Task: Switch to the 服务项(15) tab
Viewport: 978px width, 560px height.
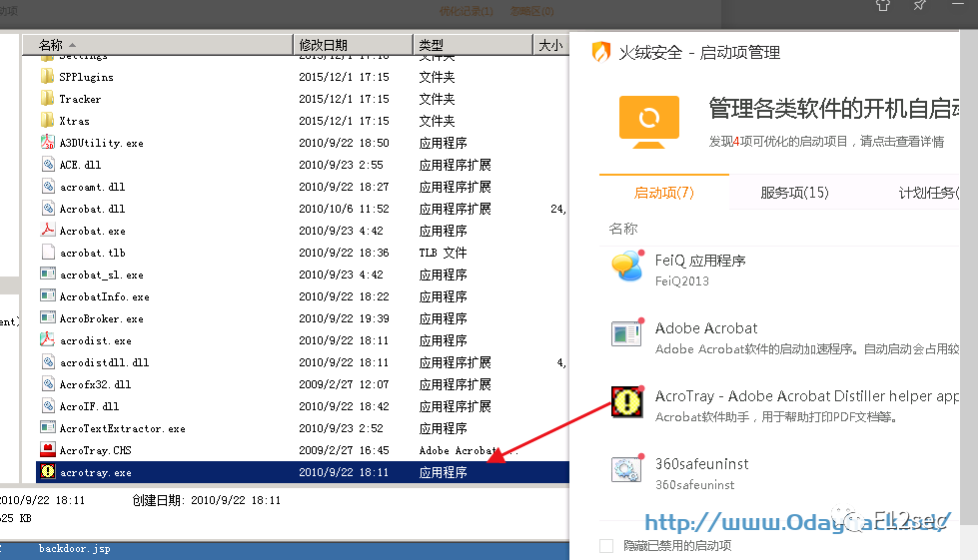Action: coord(794,193)
